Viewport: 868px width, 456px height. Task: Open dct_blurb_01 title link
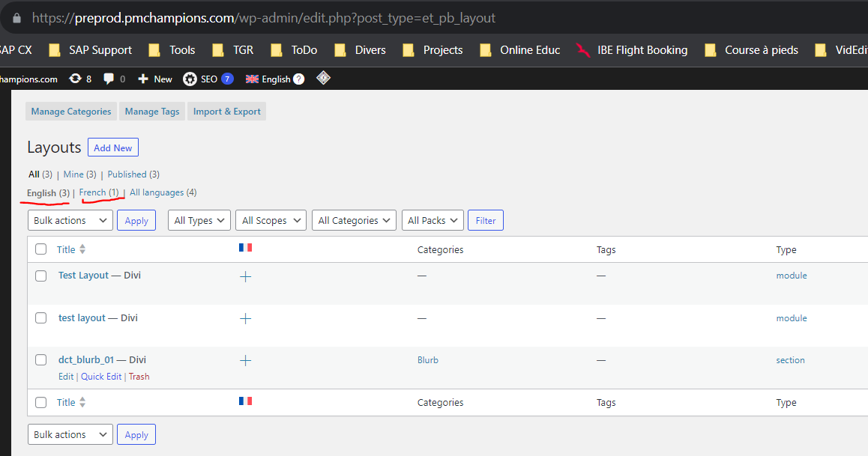pos(86,360)
